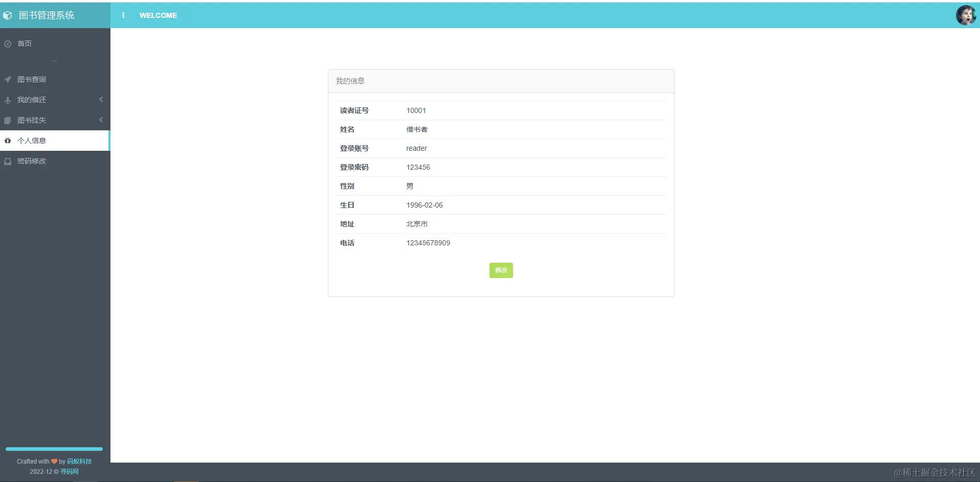This screenshot has height=482, width=980.
Task: Click the blue progress bar above the footer
Action: (x=54, y=449)
